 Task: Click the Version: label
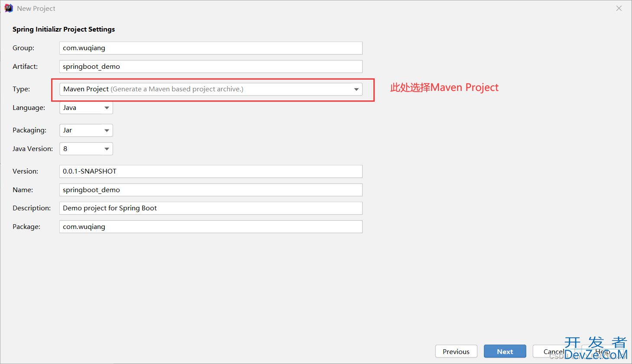pos(25,171)
